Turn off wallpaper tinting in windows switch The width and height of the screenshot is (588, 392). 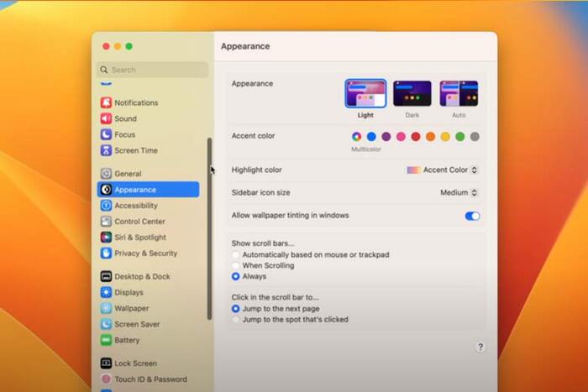[472, 216]
